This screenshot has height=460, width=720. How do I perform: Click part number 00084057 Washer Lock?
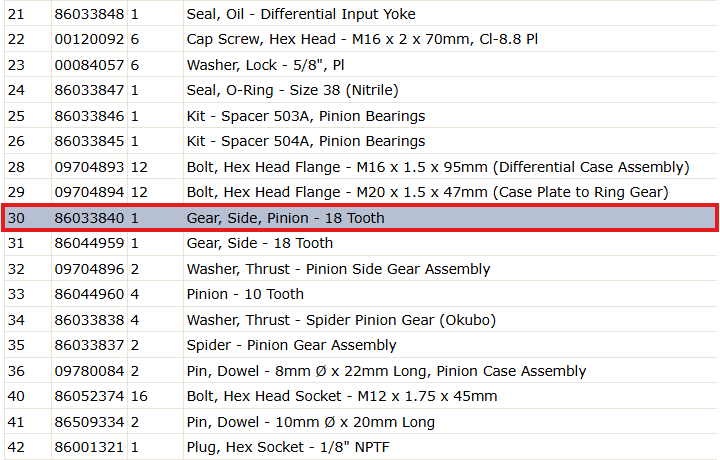89,65
